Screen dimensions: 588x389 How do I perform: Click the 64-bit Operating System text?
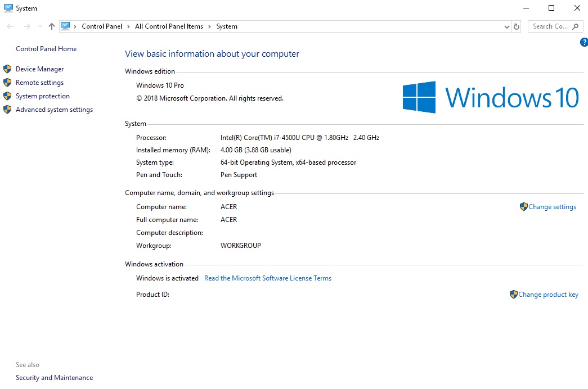click(x=288, y=162)
